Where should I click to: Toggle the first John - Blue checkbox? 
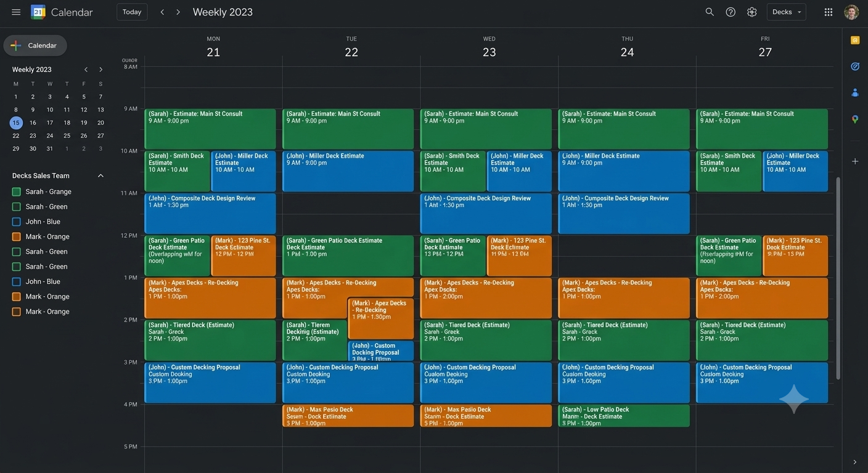click(17, 222)
